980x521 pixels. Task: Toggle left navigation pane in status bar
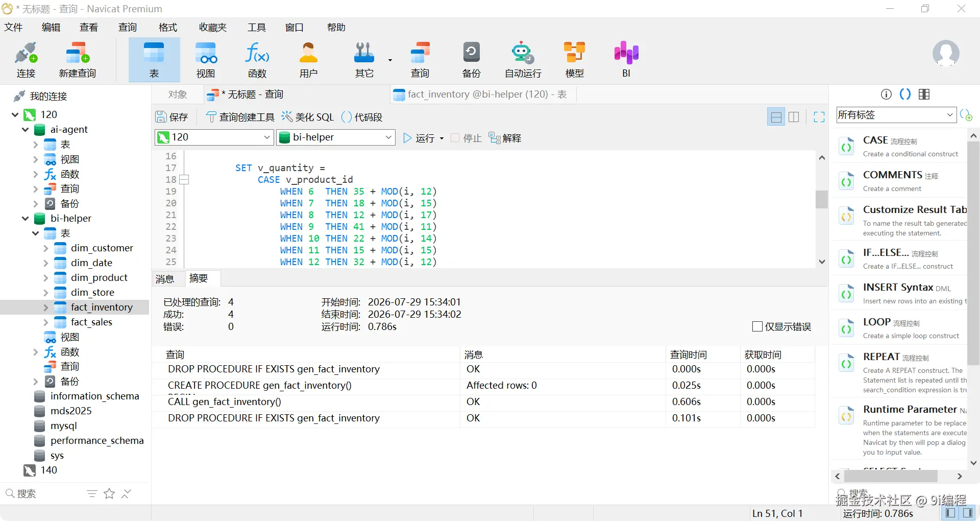(950, 513)
